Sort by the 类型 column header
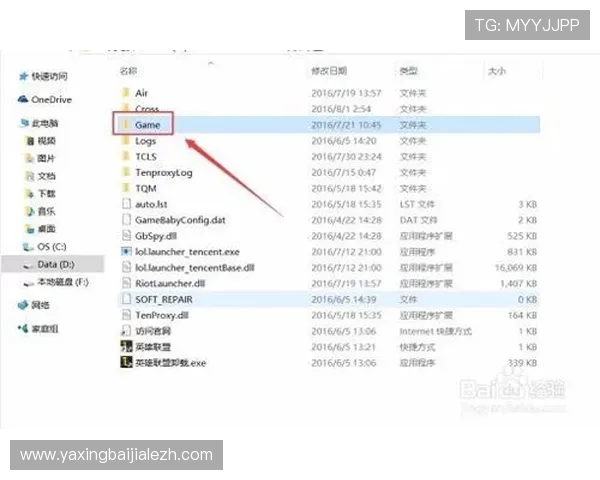This screenshot has width=600, height=480. [408, 71]
